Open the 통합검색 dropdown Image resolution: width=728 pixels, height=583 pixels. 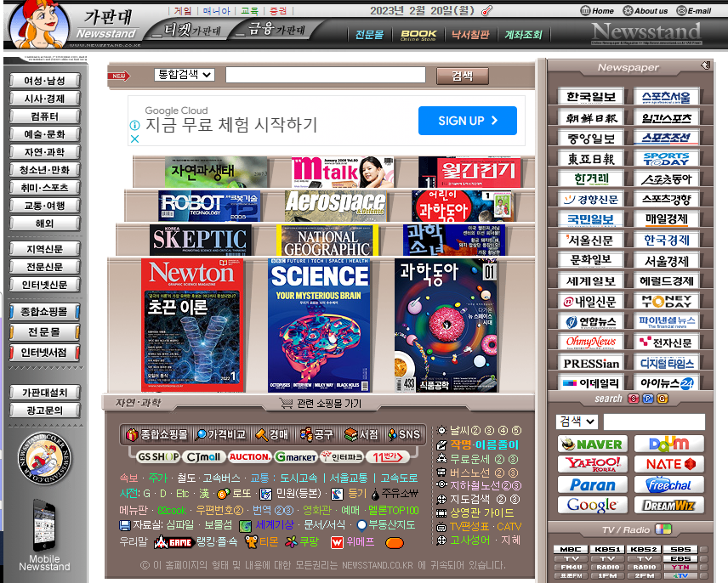click(185, 74)
